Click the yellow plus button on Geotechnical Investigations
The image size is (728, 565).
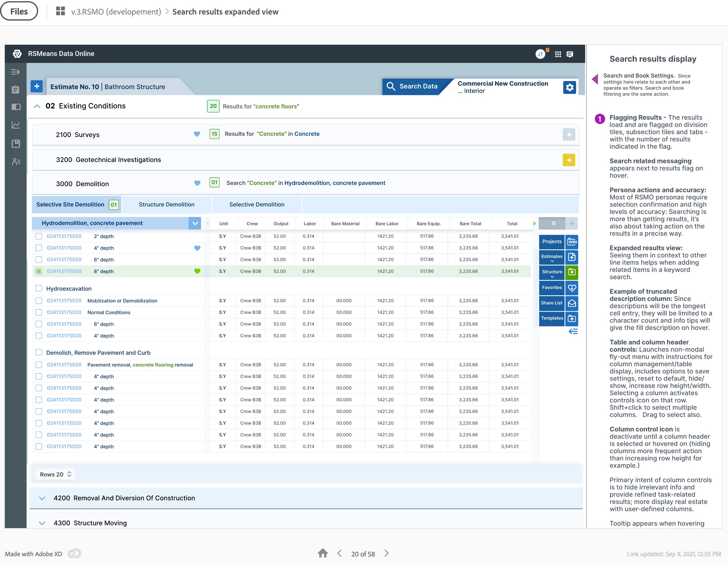coord(569,160)
